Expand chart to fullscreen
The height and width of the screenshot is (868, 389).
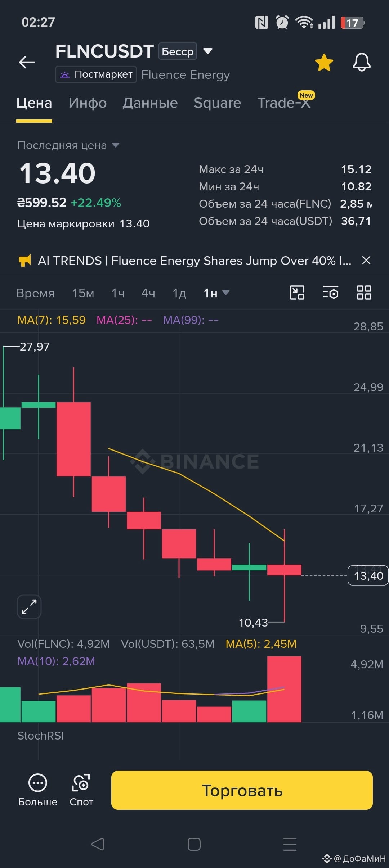[29, 606]
